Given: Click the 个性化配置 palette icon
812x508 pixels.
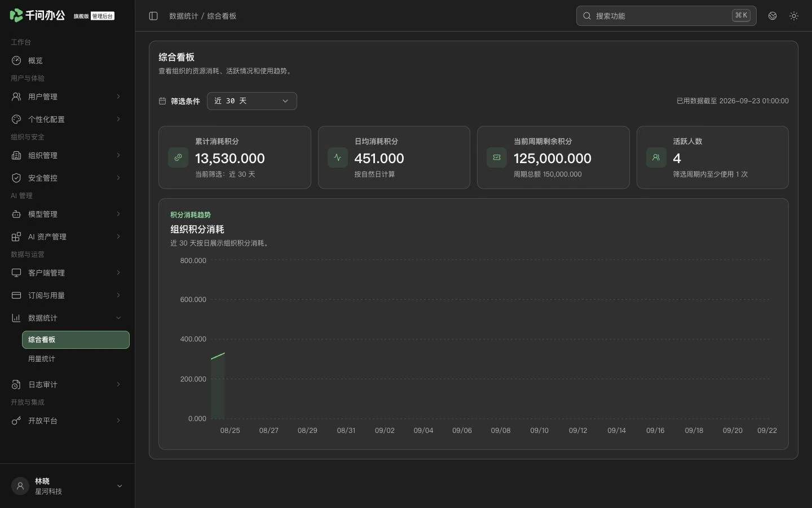Looking at the screenshot, I should point(16,119).
